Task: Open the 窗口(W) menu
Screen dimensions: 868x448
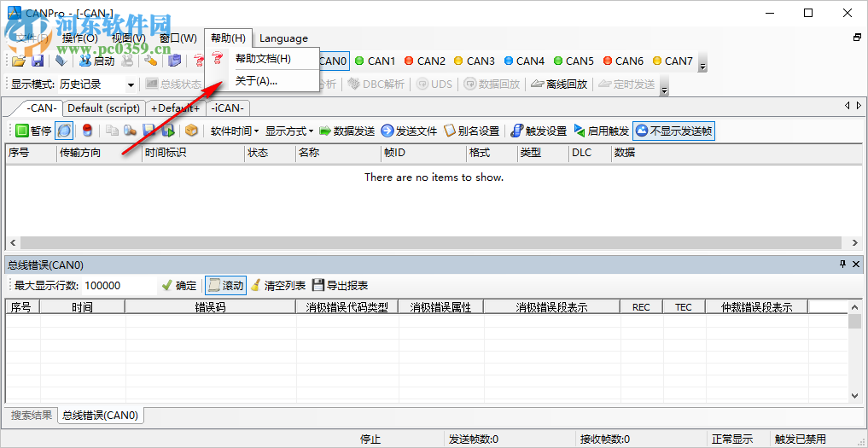Action: click(178, 38)
